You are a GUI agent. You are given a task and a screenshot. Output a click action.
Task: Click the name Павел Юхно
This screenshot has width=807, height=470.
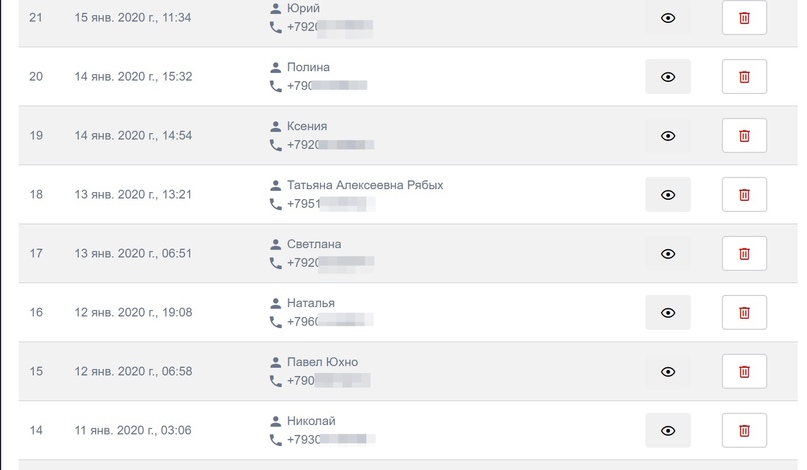[322, 362]
